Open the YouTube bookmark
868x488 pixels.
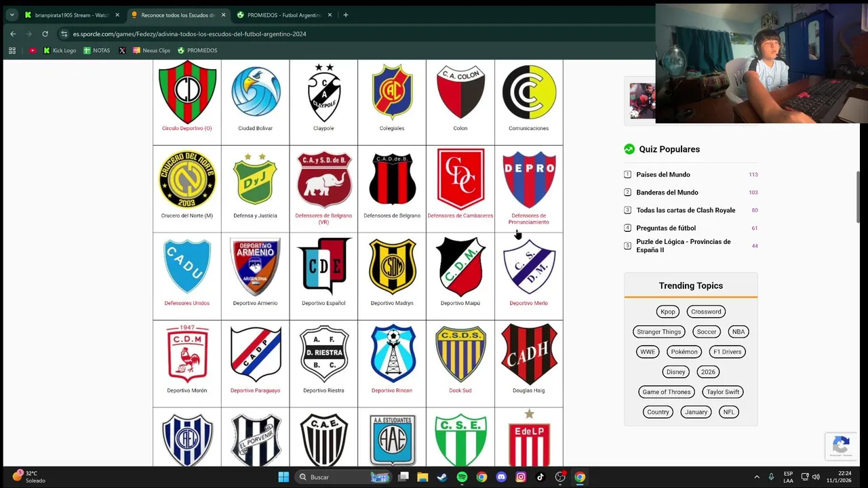coord(33,50)
